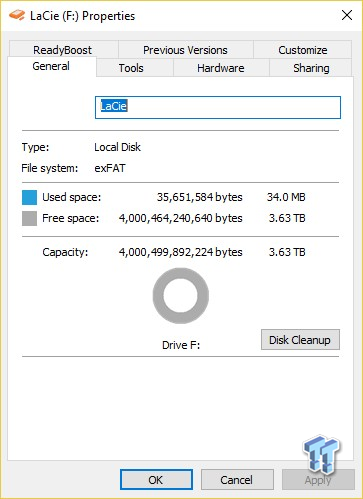
Task: Click the exFAT file system text
Action: pyautogui.click(x=110, y=168)
